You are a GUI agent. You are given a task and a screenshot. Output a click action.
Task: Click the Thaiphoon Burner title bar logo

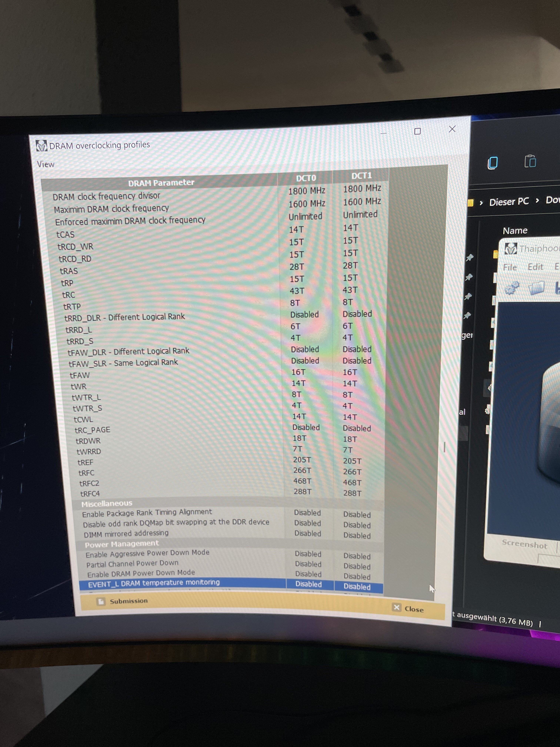pyautogui.click(x=511, y=249)
